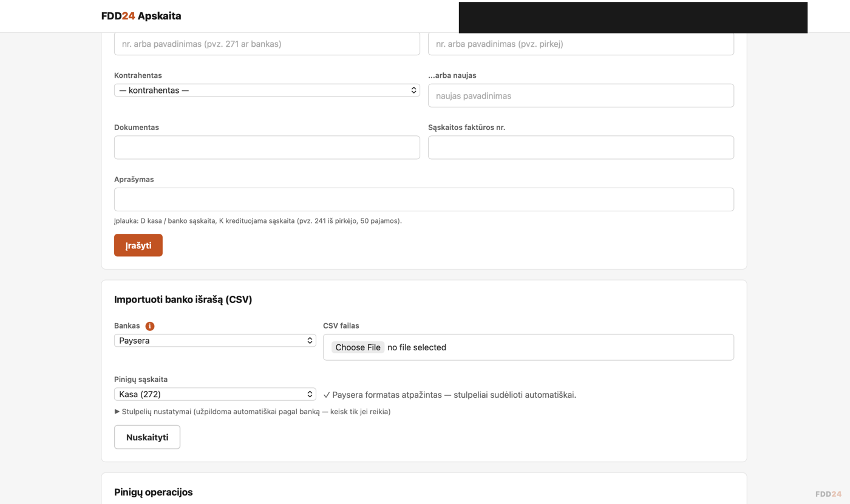Viewport: 850px width, 504px height.
Task: Focus the naujas pavadinimas field
Action: point(581,95)
